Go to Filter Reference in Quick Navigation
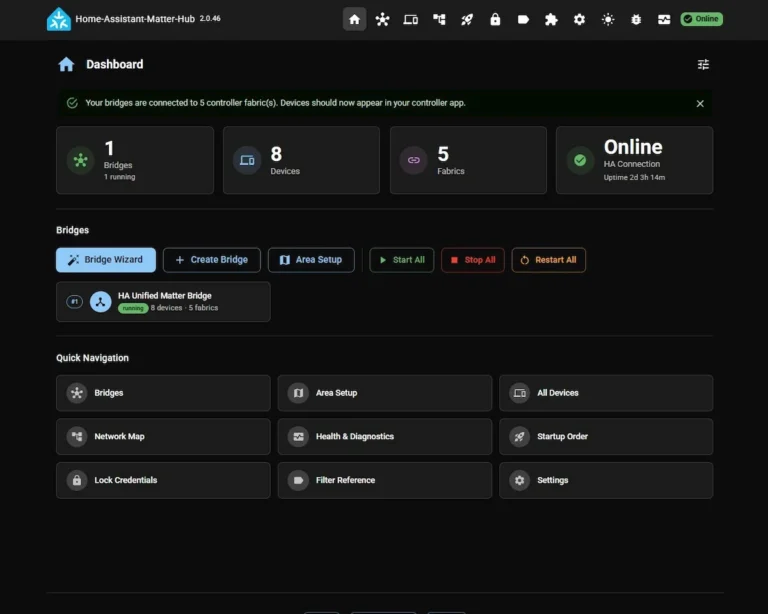768x614 pixels. tap(384, 480)
